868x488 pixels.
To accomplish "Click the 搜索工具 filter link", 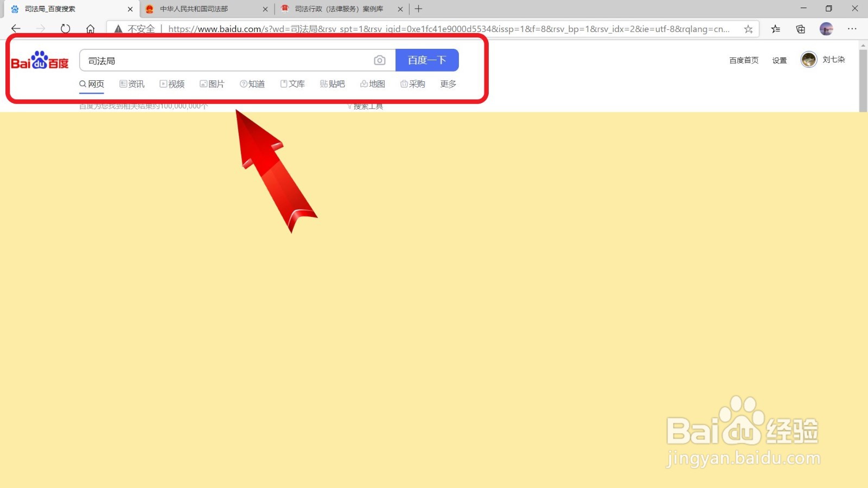I will [x=365, y=106].
